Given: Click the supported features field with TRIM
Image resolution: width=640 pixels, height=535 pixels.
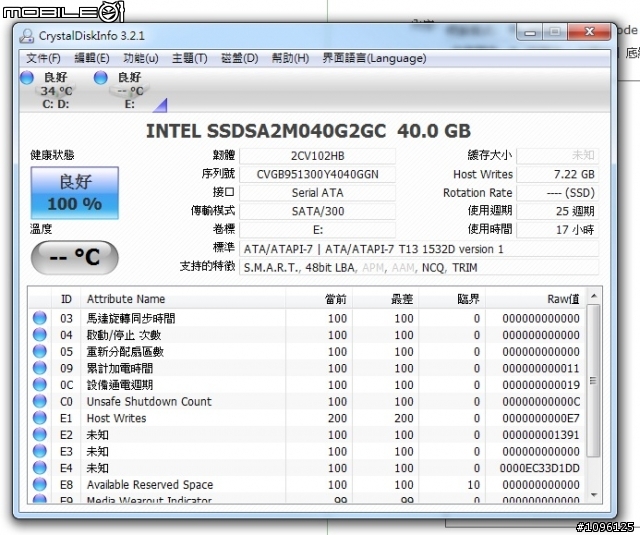Looking at the screenshot, I should (x=419, y=267).
